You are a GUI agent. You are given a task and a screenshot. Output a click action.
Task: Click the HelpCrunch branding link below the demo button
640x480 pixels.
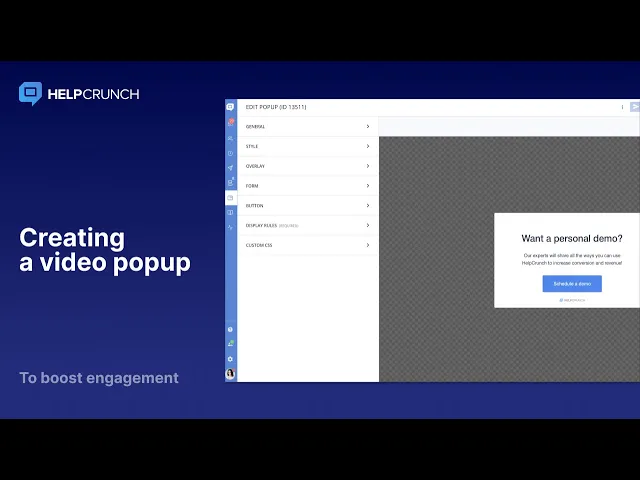click(572, 300)
